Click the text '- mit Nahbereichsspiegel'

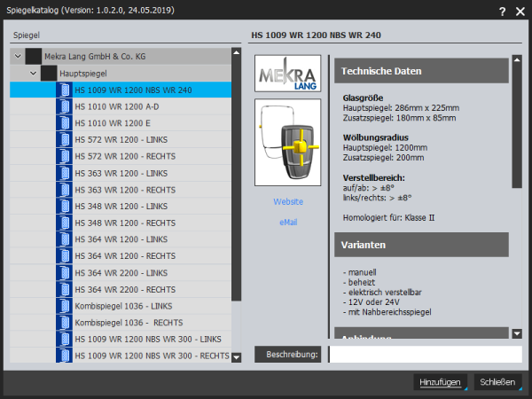tap(387, 312)
